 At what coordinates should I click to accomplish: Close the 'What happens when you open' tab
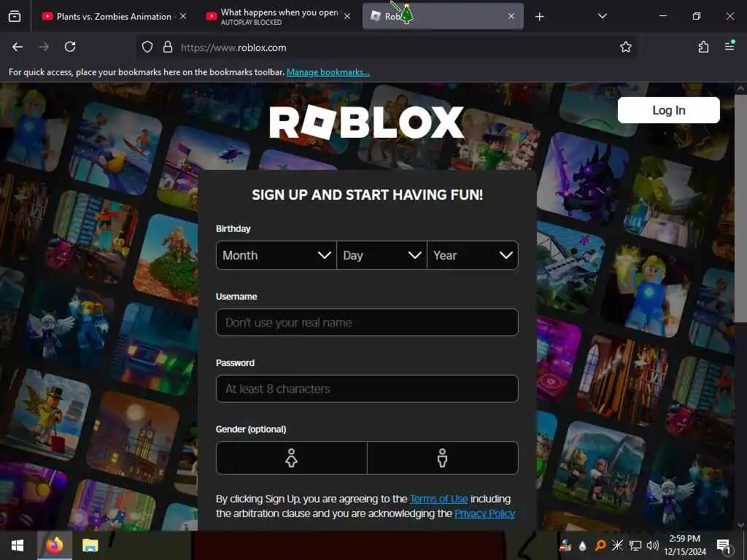tap(347, 16)
